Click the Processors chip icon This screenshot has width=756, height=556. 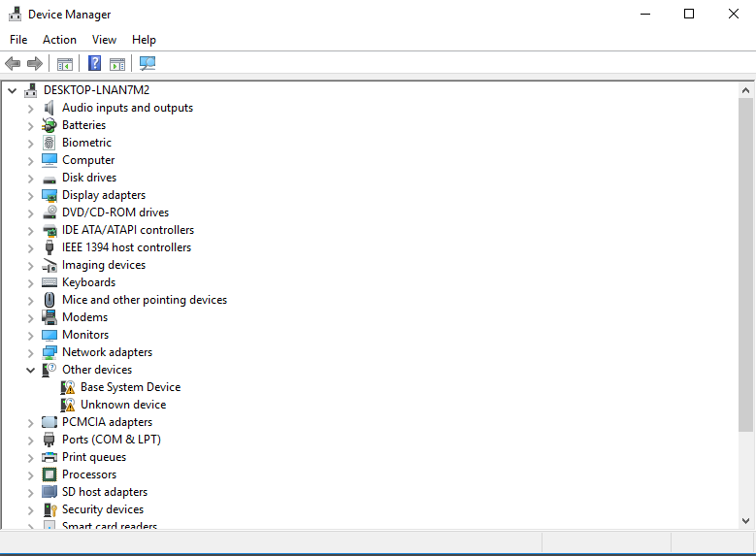49,474
